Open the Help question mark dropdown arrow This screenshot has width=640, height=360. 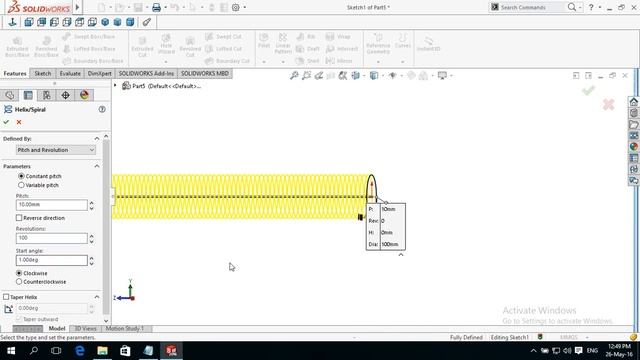click(x=600, y=7)
